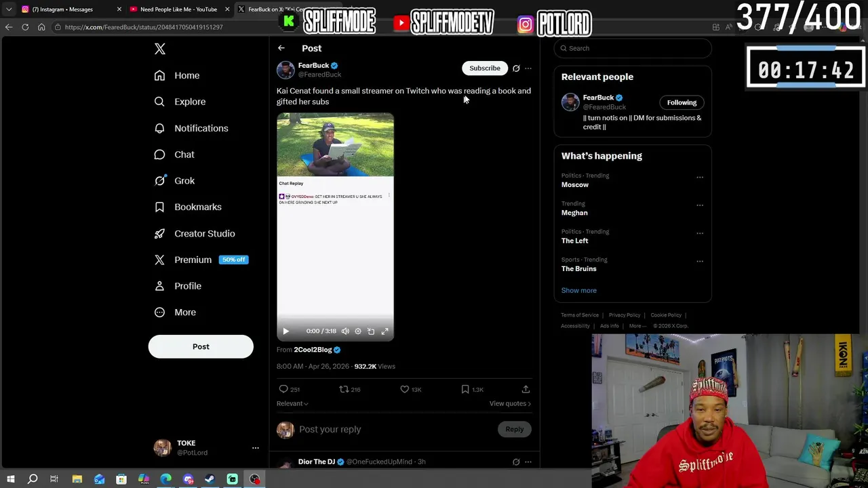Click the Search box on X

[x=633, y=48]
